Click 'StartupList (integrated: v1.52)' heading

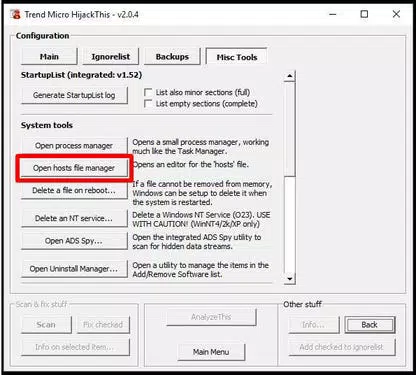tap(81, 75)
